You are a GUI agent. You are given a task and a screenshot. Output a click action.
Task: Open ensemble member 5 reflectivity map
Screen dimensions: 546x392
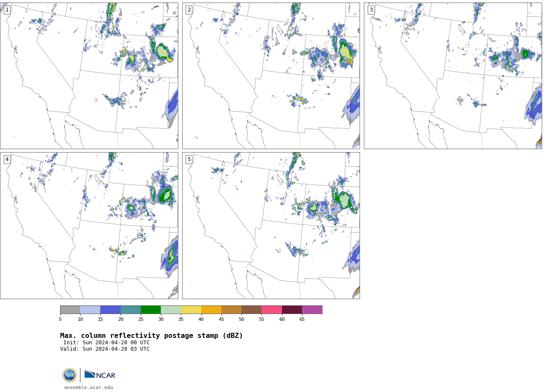[271, 226]
